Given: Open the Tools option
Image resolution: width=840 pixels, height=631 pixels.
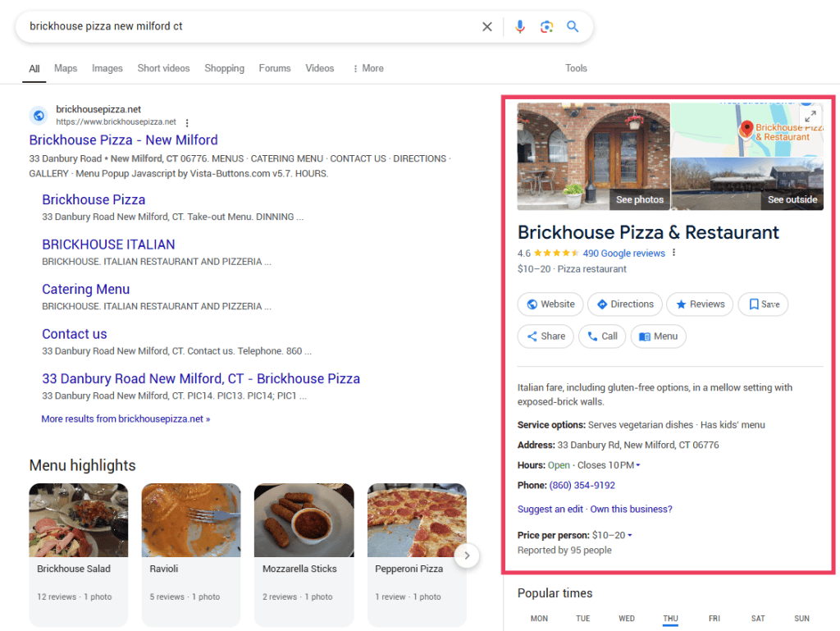Looking at the screenshot, I should coord(576,69).
